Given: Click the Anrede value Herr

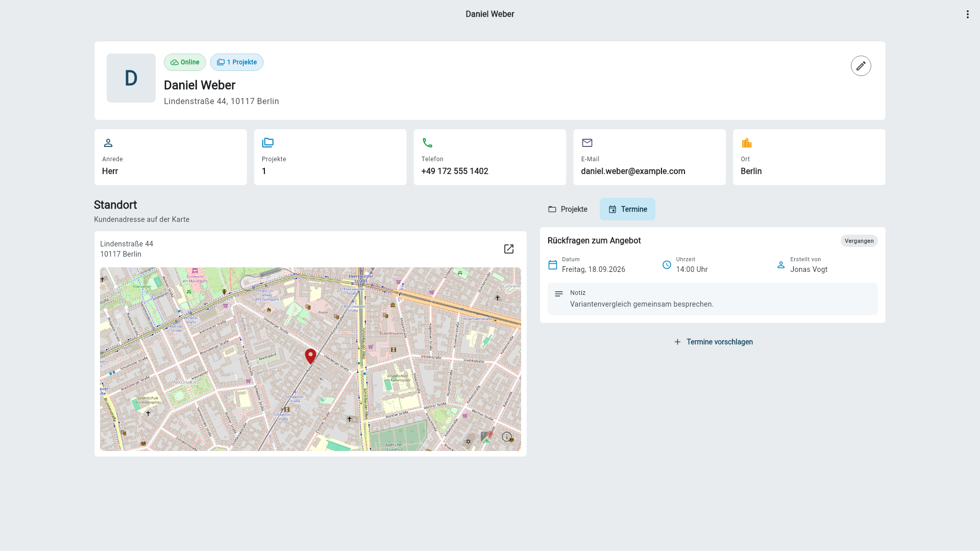Looking at the screenshot, I should (x=110, y=171).
